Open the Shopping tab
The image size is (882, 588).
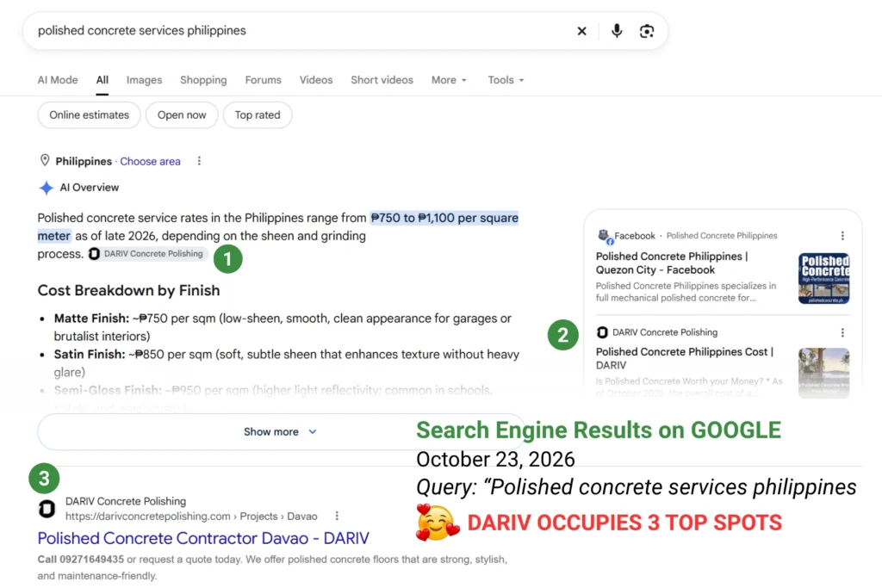point(203,80)
